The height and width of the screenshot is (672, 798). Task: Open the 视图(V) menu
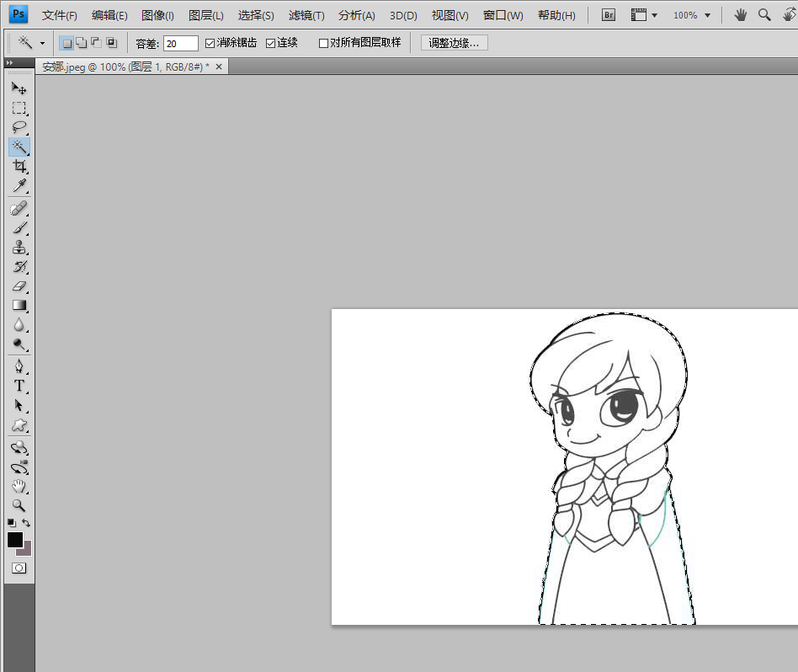pos(450,15)
